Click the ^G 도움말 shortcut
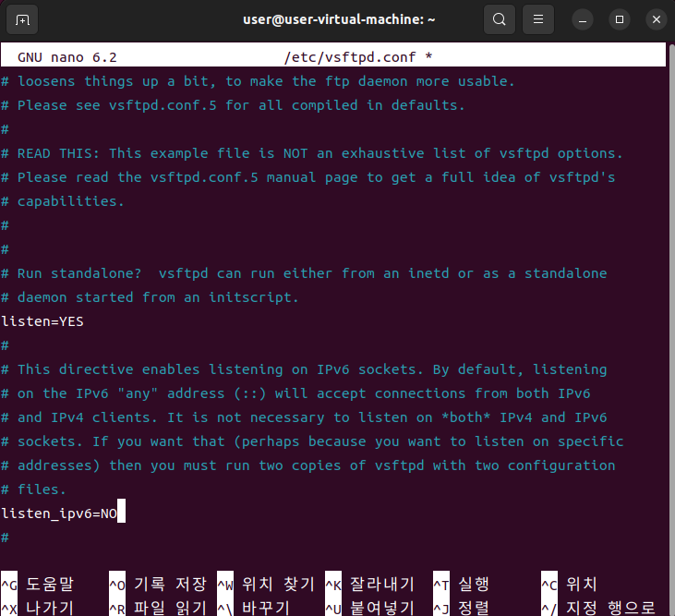This screenshot has width=675, height=616. (38, 585)
